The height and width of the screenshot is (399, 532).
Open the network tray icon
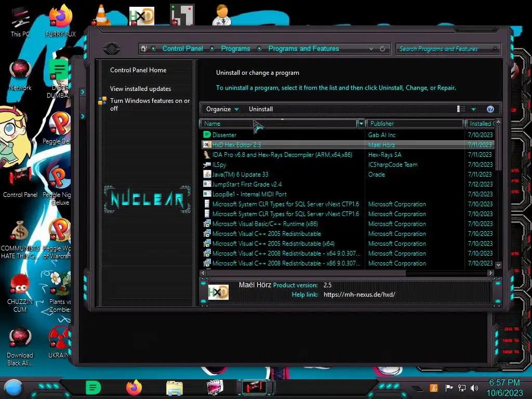point(462,388)
